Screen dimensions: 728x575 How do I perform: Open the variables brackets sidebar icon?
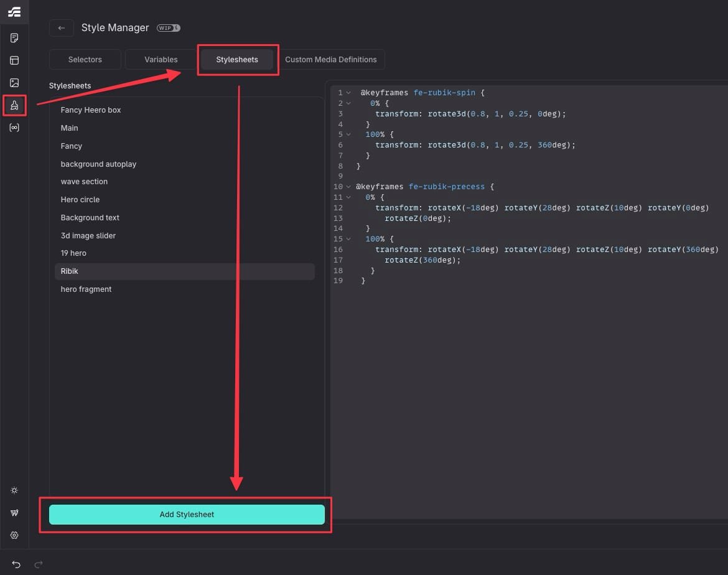[14, 128]
